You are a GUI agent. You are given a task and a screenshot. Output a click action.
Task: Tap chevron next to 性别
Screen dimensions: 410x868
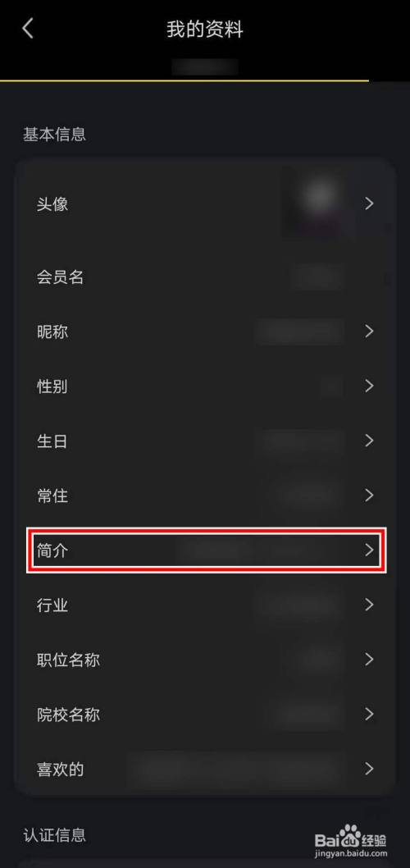pos(370,386)
